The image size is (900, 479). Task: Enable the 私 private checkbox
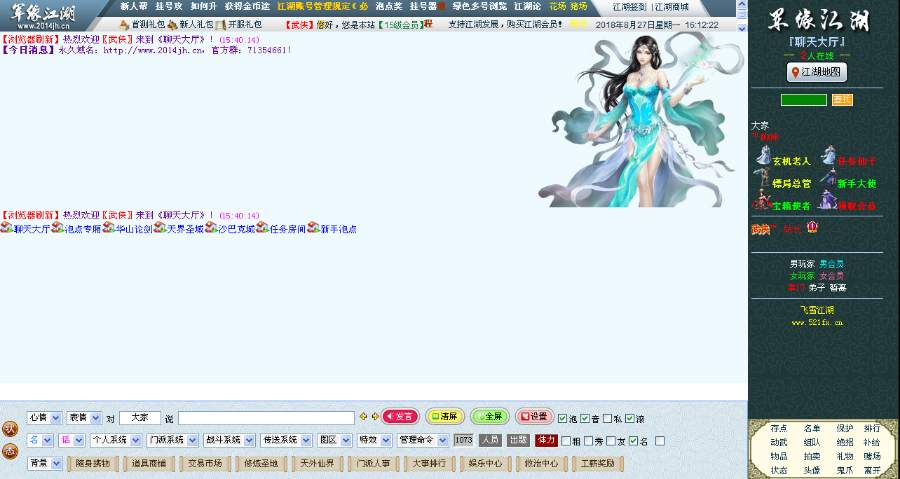click(x=607, y=418)
